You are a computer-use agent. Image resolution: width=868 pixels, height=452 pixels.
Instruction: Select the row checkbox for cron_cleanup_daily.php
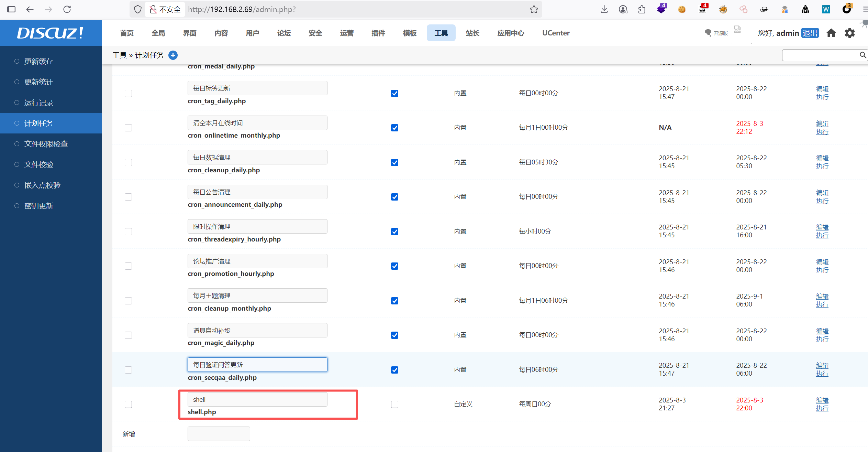pos(128,162)
